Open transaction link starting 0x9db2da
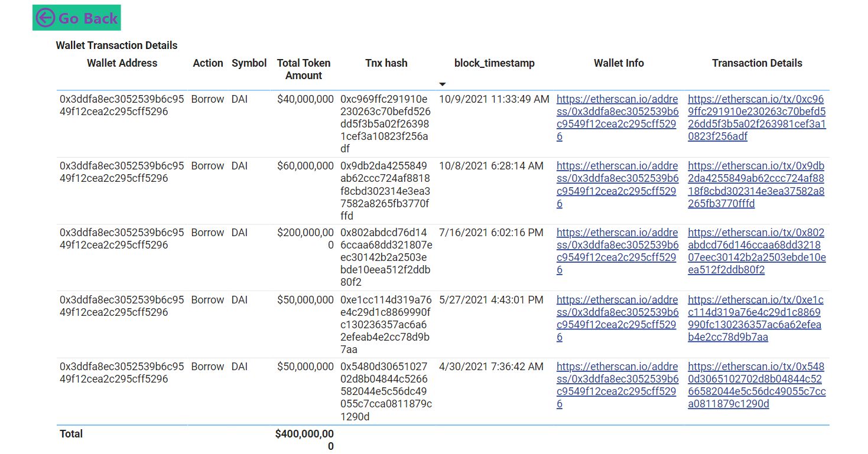 click(x=756, y=185)
